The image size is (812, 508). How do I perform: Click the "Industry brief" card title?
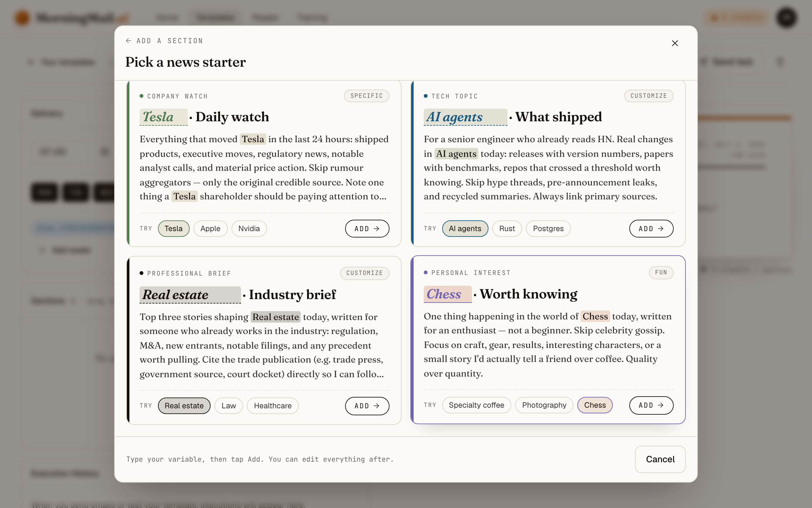point(292,295)
